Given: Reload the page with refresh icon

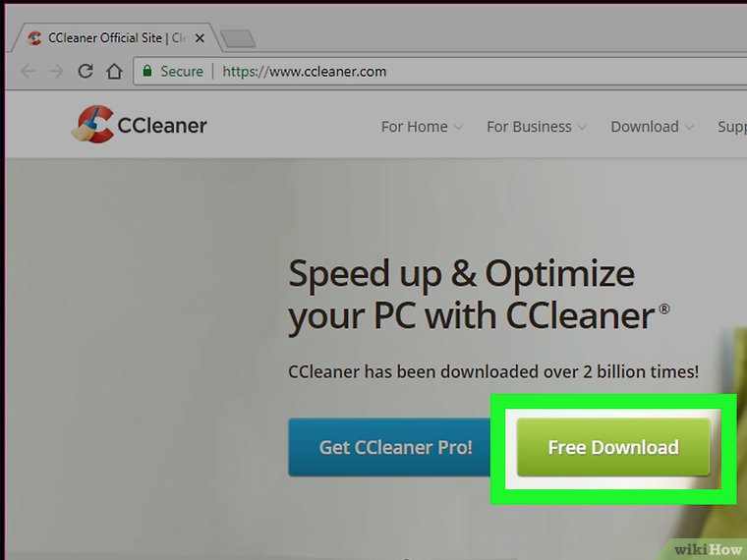Looking at the screenshot, I should click(86, 71).
